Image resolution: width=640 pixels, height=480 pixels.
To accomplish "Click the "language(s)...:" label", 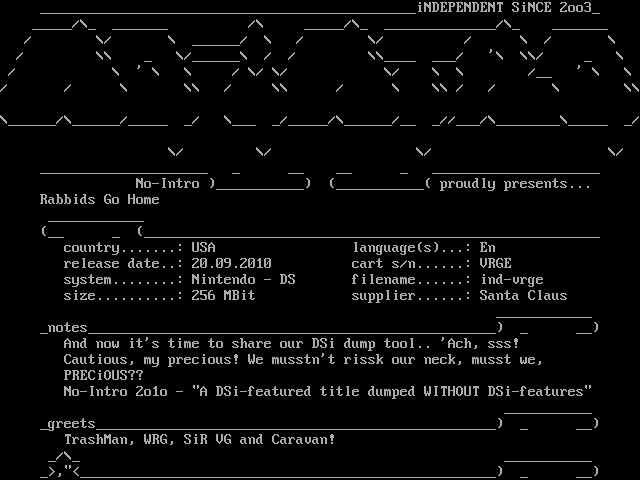I will click(411, 248).
